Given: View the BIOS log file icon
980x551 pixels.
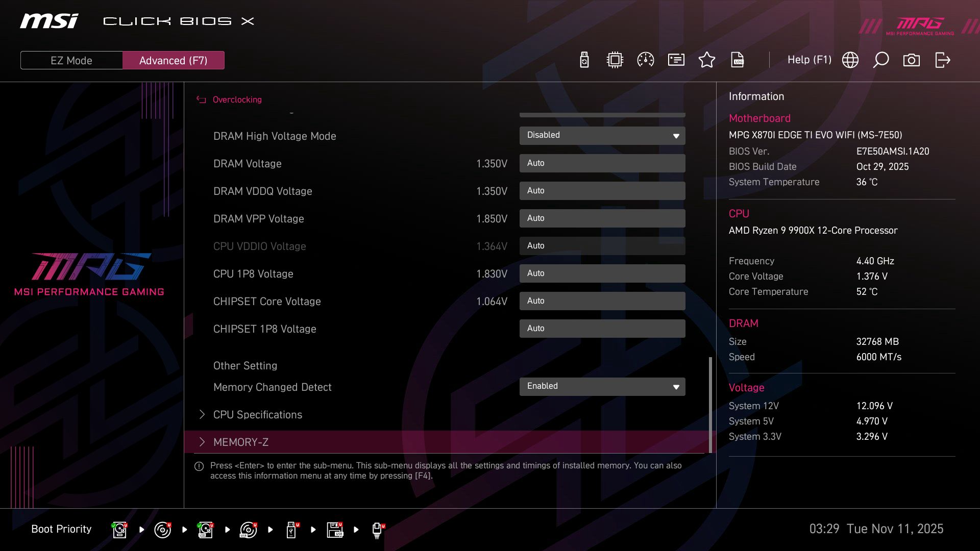Looking at the screenshot, I should tap(738, 60).
